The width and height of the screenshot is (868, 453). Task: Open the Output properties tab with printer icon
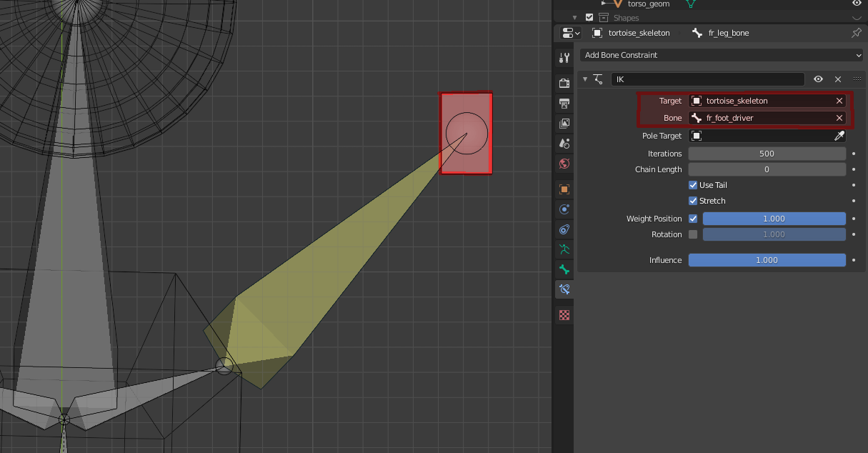click(x=564, y=103)
